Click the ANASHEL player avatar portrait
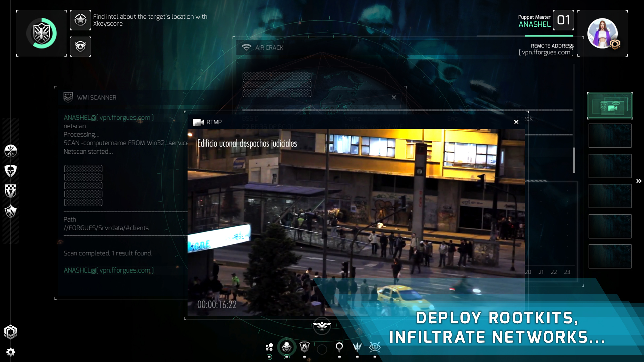Image resolution: width=644 pixels, height=362 pixels. pos(602,33)
